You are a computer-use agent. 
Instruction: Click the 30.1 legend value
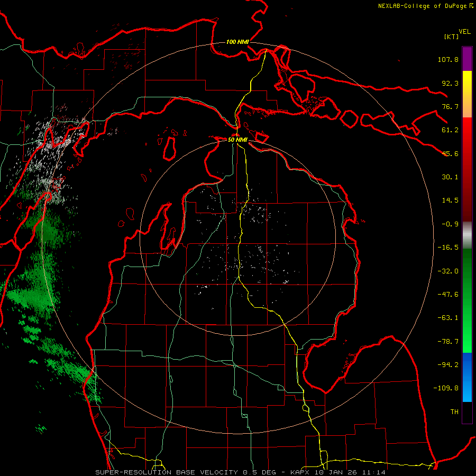(450, 177)
